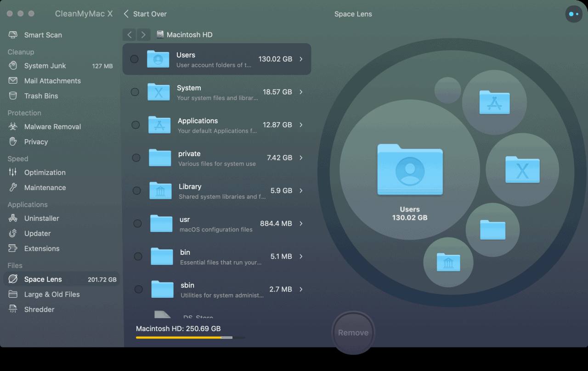588x371 pixels.
Task: Click the Optimization sliders icon
Action: tap(13, 173)
